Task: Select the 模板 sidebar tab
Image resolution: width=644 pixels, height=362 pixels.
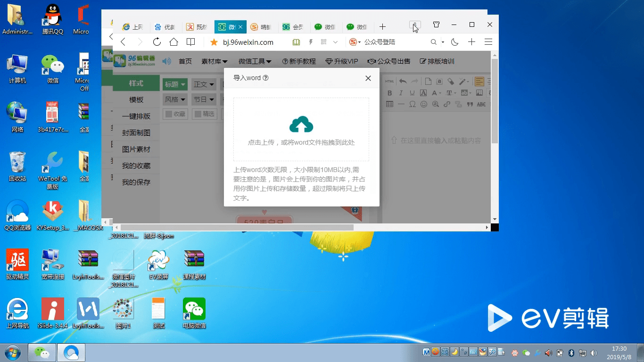Action: point(136,100)
